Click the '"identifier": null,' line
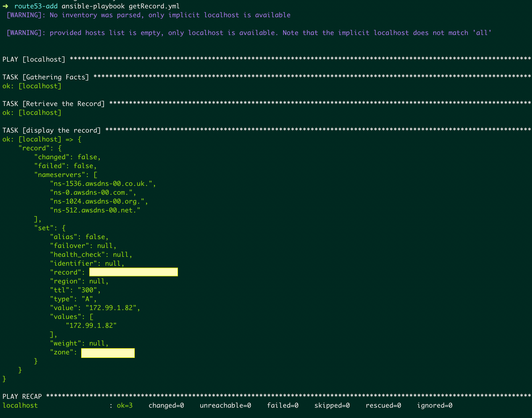This screenshot has height=418, width=532. click(x=87, y=263)
